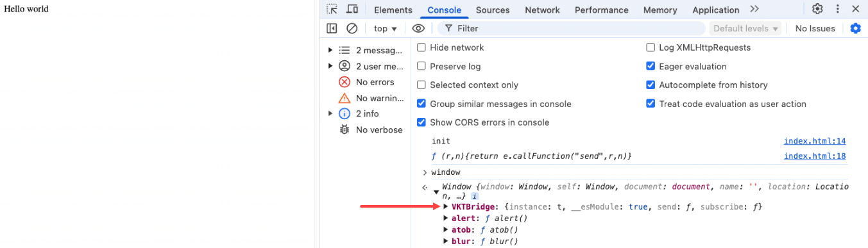The height and width of the screenshot is (248, 868).
Task: Click the info badge next to Window object
Action: click(474, 197)
